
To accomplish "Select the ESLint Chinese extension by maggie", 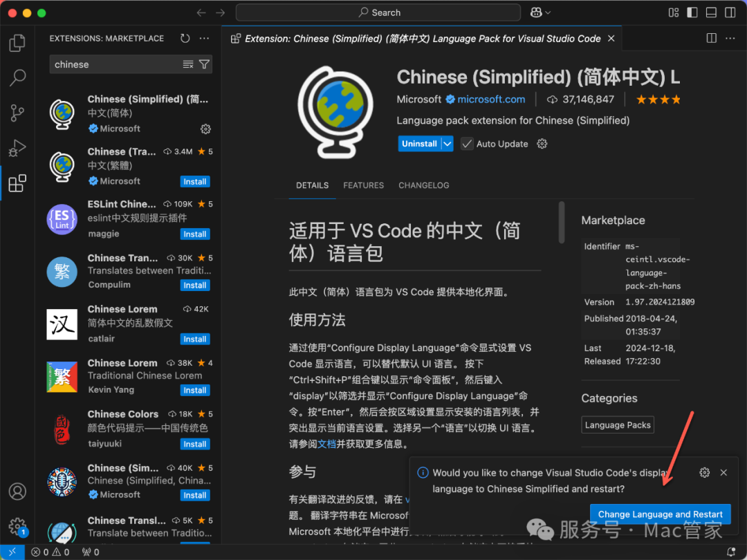I will click(x=129, y=219).
